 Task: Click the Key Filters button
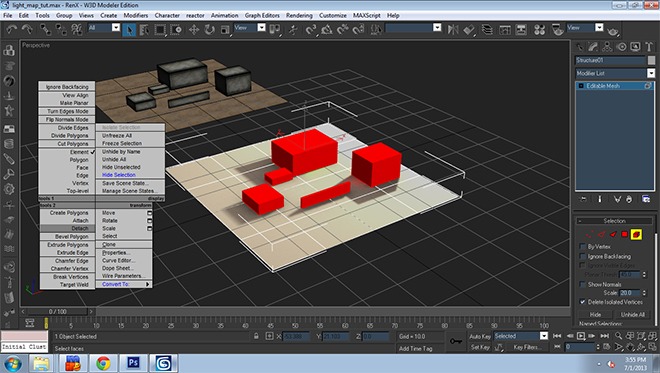pyautogui.click(x=527, y=347)
